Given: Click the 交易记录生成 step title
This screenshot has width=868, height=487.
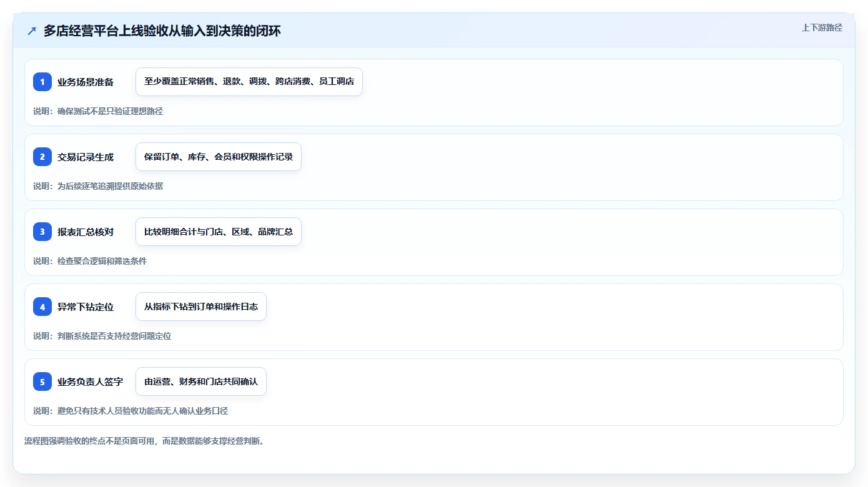Looking at the screenshot, I should (x=86, y=157).
